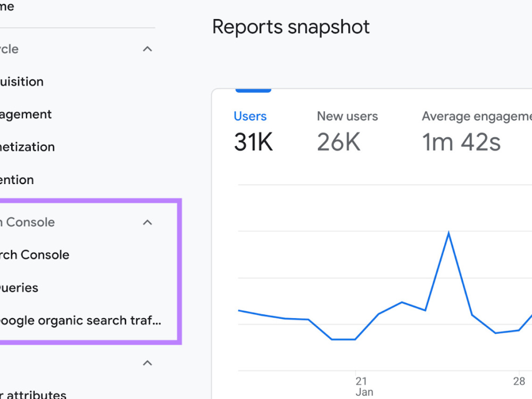
Task: Open the Retention report menu
Action: point(17,180)
